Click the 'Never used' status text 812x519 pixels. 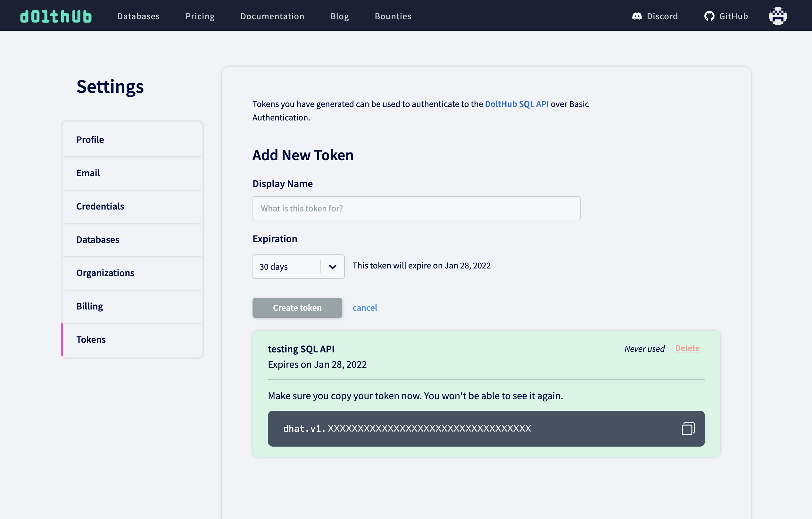644,349
